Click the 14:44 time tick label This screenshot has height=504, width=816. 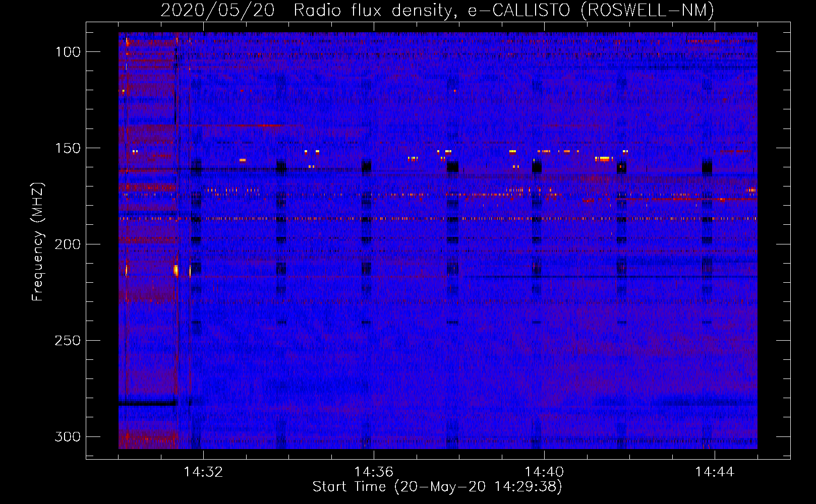(715, 472)
